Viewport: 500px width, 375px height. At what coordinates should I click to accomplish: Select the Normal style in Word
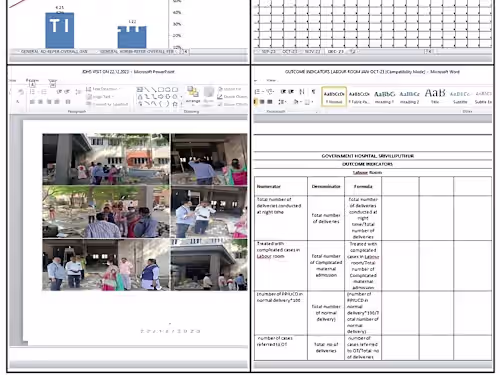pyautogui.click(x=334, y=97)
